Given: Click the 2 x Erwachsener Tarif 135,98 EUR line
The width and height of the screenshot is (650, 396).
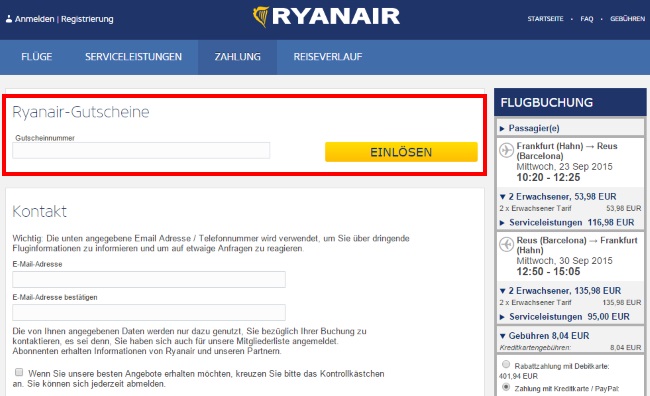Looking at the screenshot, I should pyautogui.click(x=570, y=302).
